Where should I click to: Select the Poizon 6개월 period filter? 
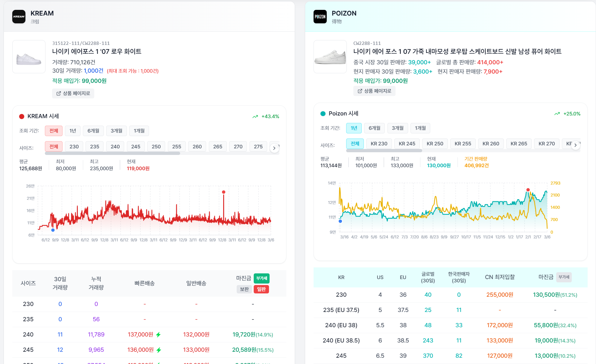(375, 128)
